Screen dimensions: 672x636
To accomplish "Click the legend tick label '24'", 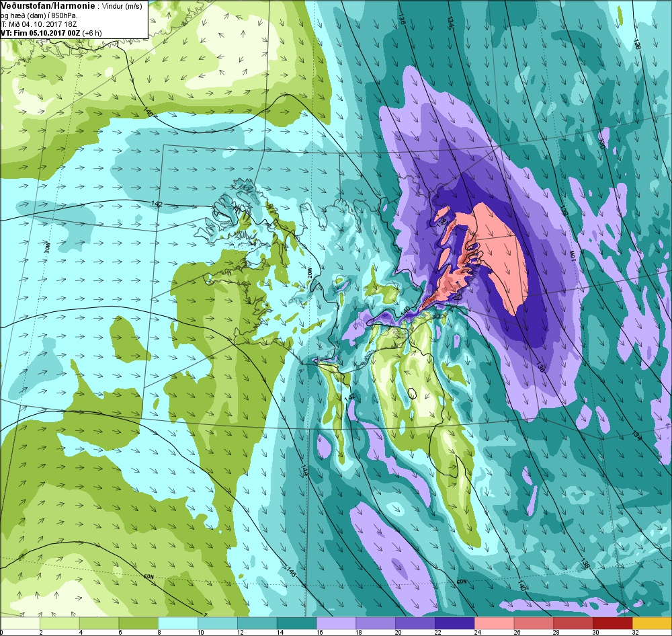I will (477, 633).
